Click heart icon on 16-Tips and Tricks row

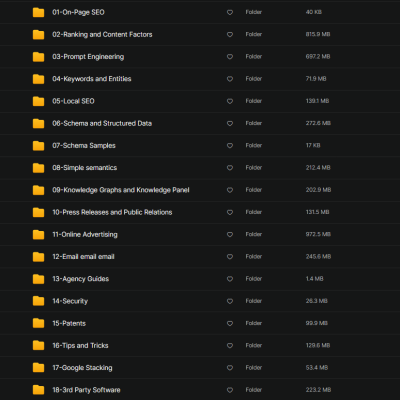pyautogui.click(x=230, y=346)
